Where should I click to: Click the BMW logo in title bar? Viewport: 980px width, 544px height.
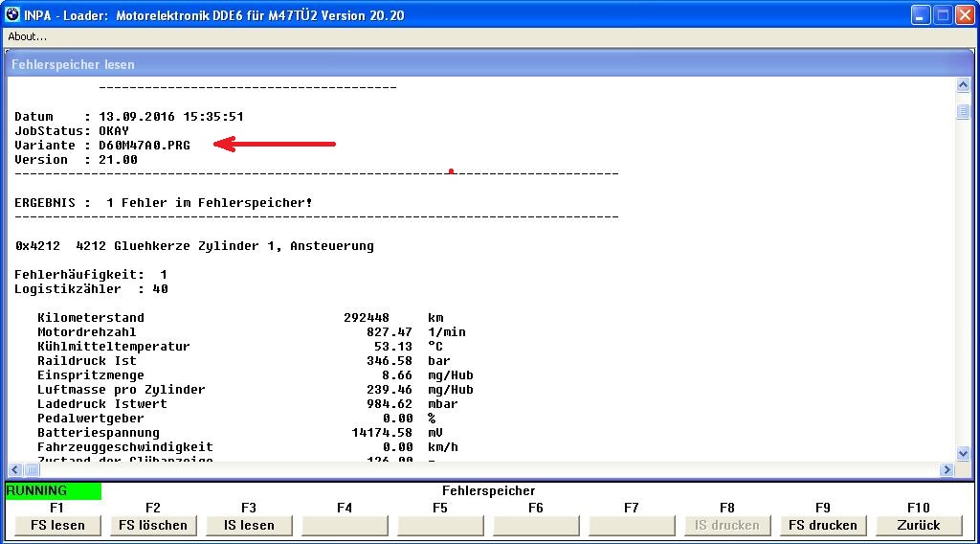(x=12, y=15)
